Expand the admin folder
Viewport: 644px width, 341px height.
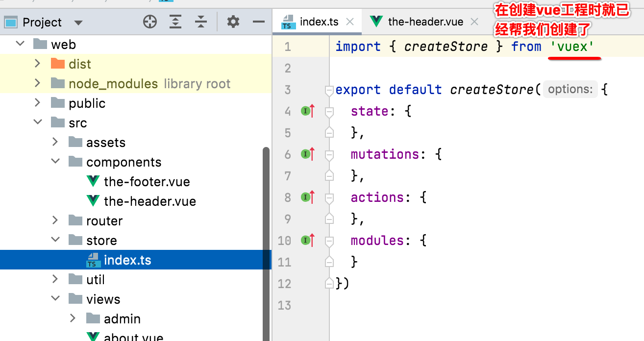coord(73,318)
